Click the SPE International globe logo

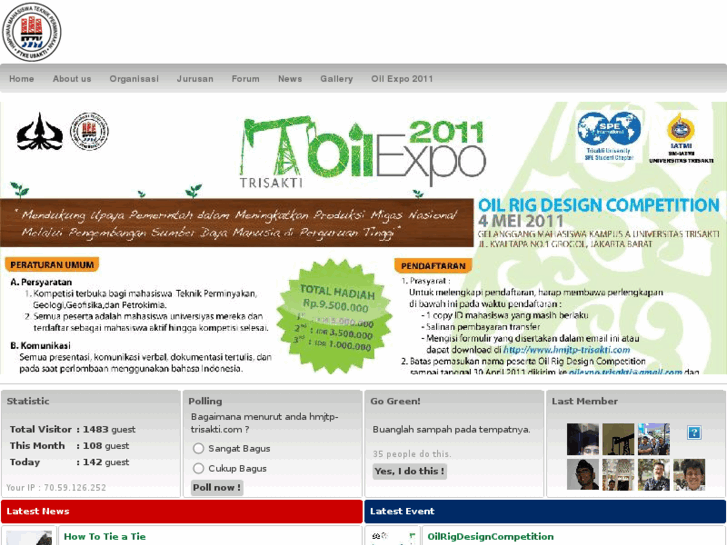click(609, 136)
